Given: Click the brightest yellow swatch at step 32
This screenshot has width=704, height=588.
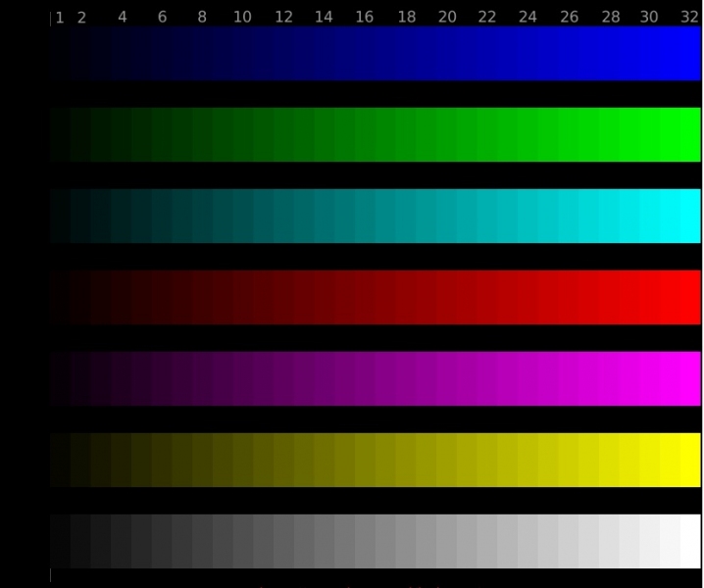Looking at the screenshot, I should pyautogui.click(x=689, y=460).
